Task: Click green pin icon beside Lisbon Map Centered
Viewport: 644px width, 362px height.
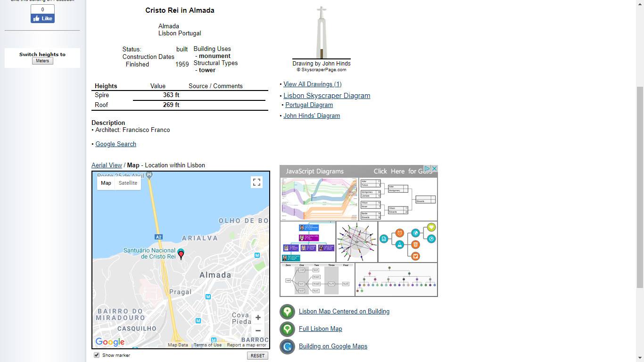Action: (x=287, y=312)
